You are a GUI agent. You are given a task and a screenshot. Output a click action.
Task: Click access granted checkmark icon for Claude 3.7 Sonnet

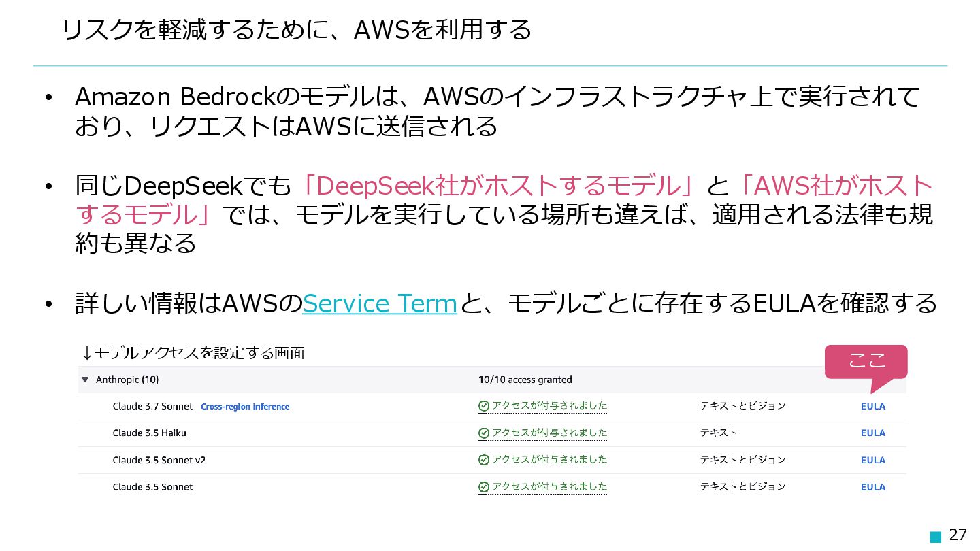[x=484, y=406]
